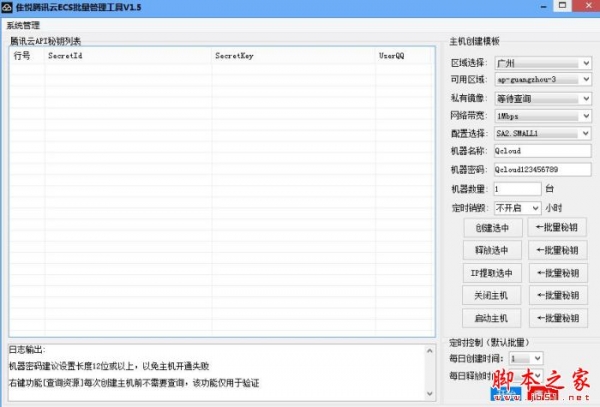Click the log panel scroll-up arrow
The height and width of the screenshot is (407, 600).
(430, 351)
